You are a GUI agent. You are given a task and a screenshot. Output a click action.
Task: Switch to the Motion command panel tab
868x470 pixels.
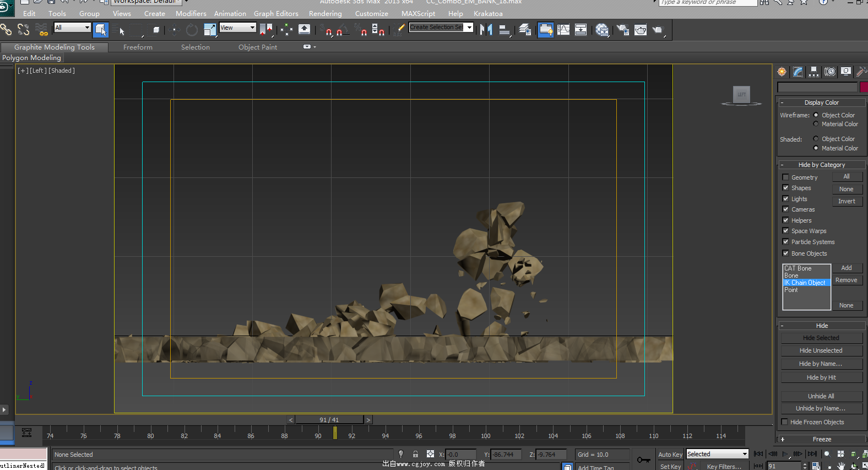coord(830,72)
